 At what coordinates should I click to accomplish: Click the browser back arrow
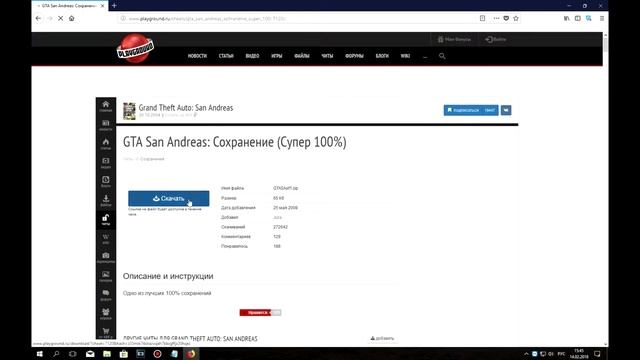tap(38, 18)
